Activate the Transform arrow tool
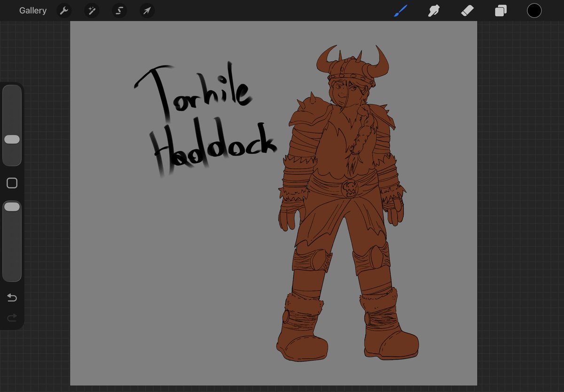The width and height of the screenshot is (564, 392). (147, 11)
